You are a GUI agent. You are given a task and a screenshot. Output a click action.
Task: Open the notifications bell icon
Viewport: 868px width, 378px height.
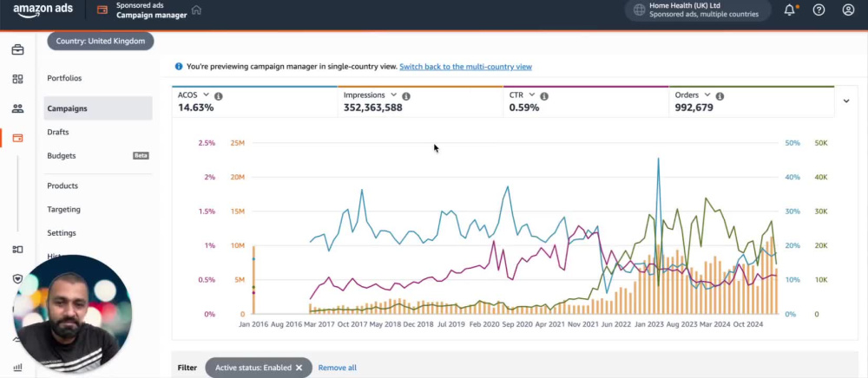pos(789,10)
